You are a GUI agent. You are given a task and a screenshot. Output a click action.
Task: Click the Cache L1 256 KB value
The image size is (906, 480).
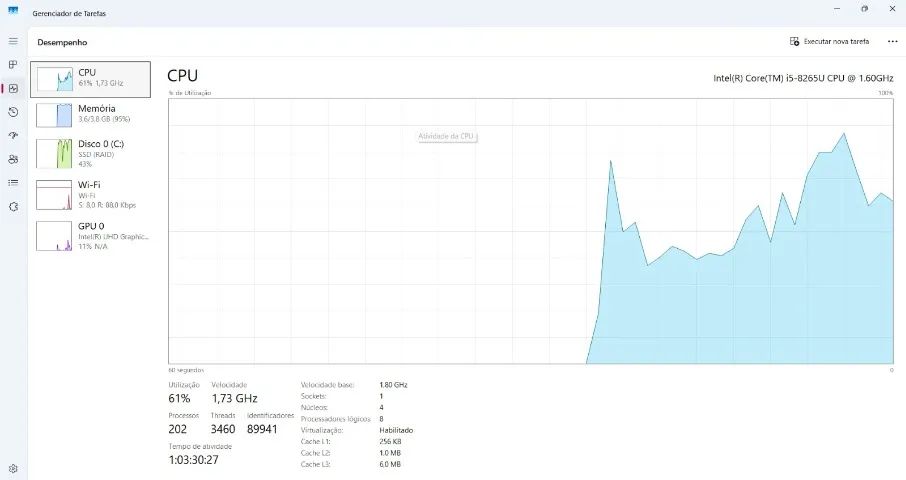coord(390,441)
